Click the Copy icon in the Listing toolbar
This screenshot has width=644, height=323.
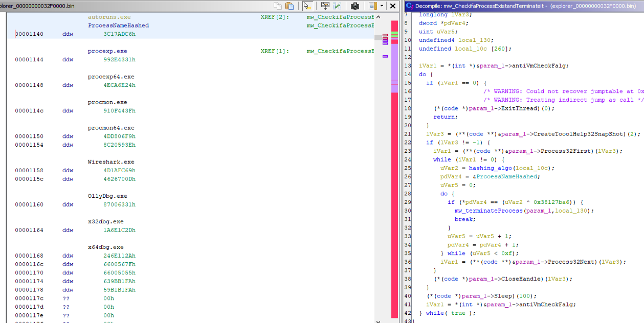tap(279, 5)
